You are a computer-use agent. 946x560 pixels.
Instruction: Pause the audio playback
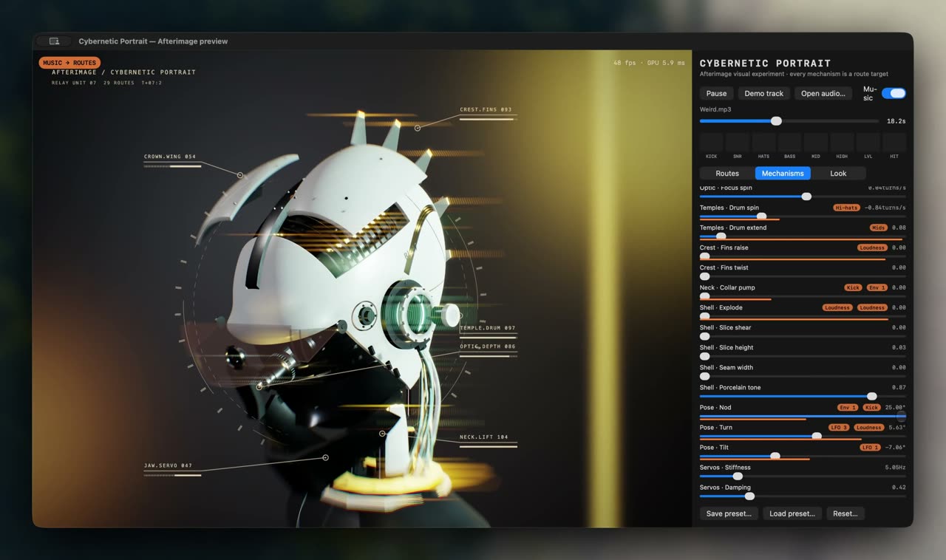coord(716,94)
